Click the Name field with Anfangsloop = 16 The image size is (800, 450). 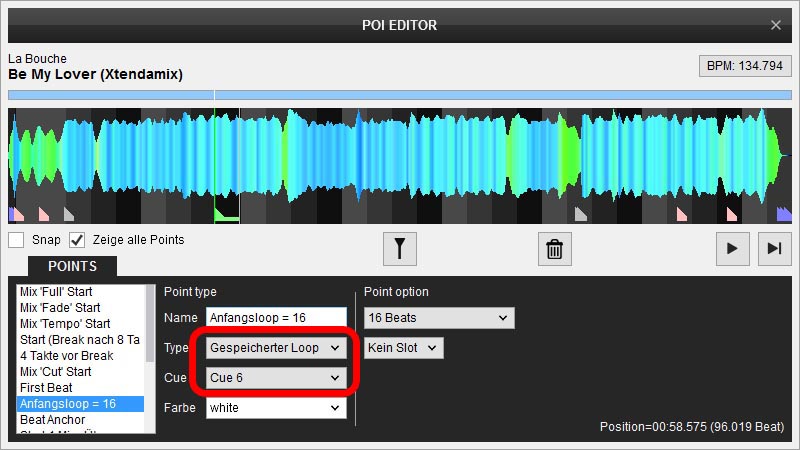point(276,318)
